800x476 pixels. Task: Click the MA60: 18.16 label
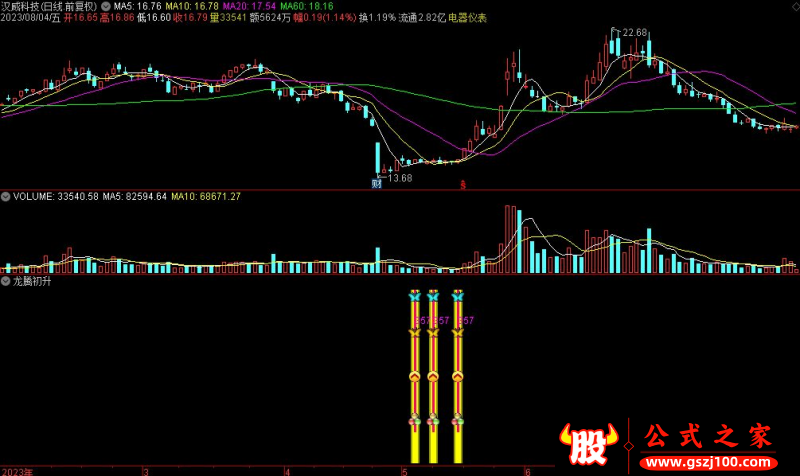[x=307, y=6]
